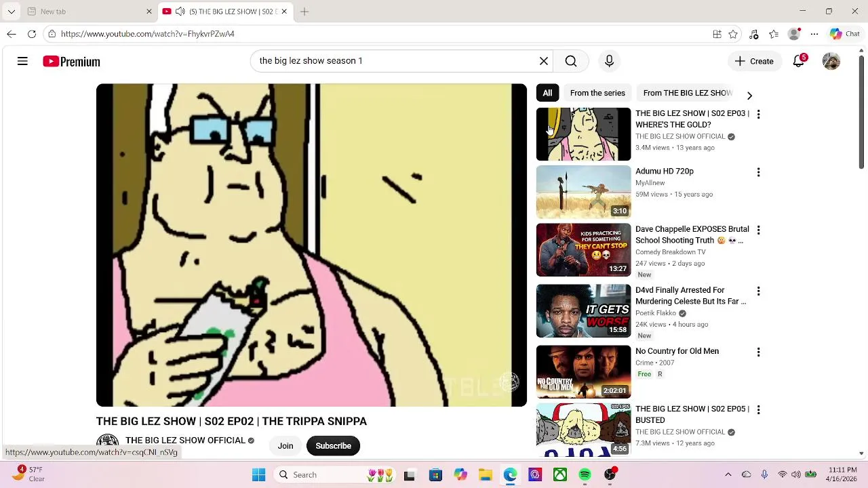Go to the YouTube Premium home logo
Screen dimensions: 868x488
pyautogui.click(x=71, y=62)
